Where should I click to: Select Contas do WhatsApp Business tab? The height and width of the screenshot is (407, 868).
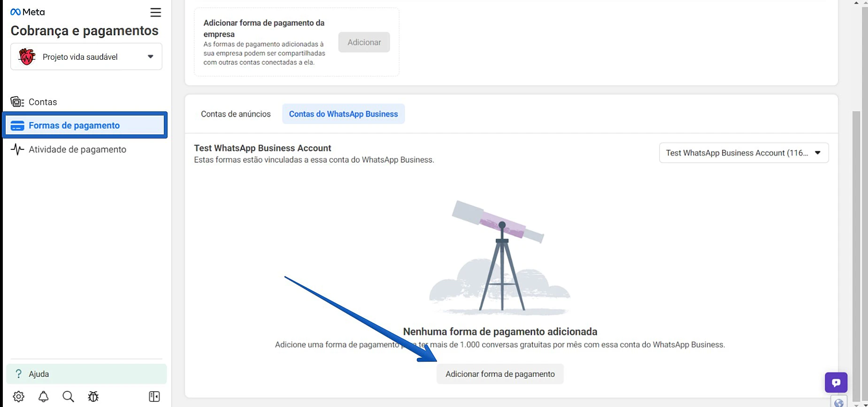click(343, 114)
